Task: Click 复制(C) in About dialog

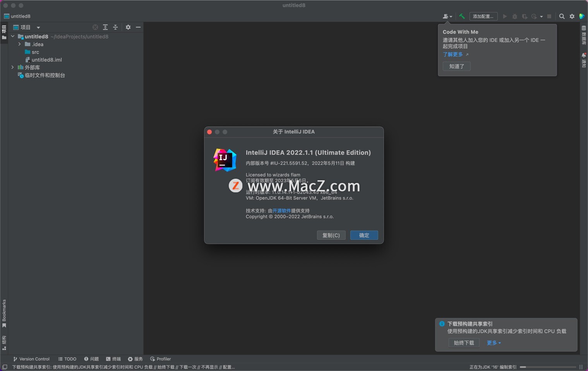Action: pos(331,235)
